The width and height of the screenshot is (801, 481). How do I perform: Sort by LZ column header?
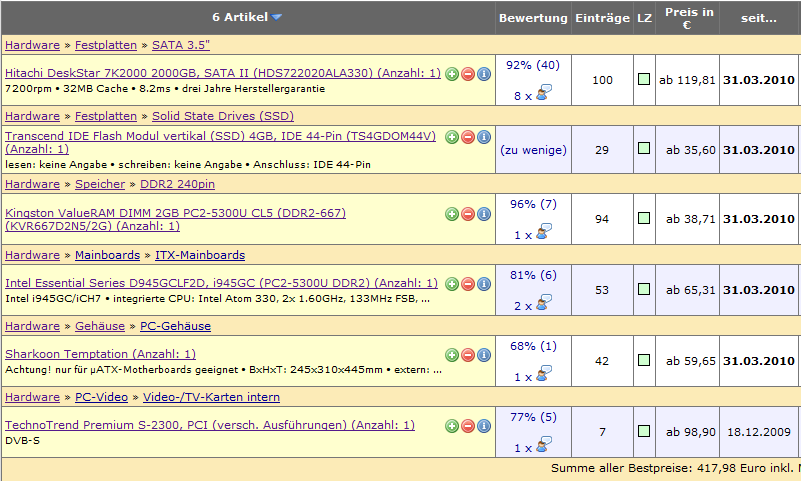[644, 18]
